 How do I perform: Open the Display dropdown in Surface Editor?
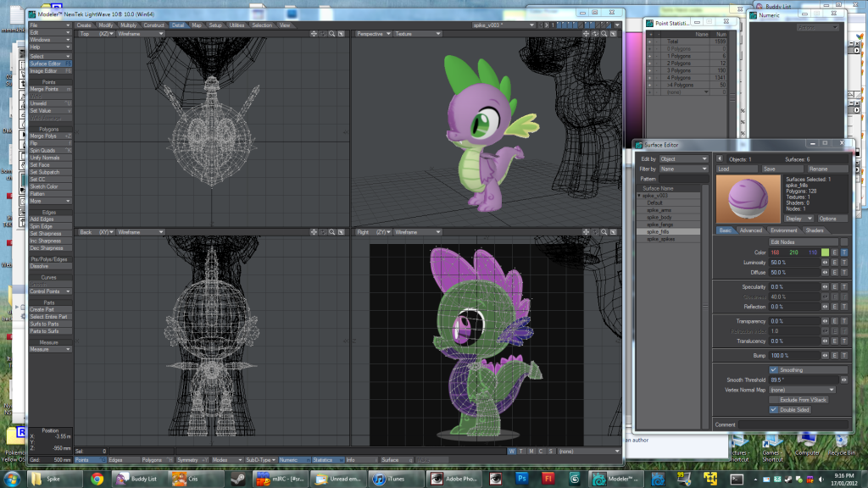tap(798, 219)
